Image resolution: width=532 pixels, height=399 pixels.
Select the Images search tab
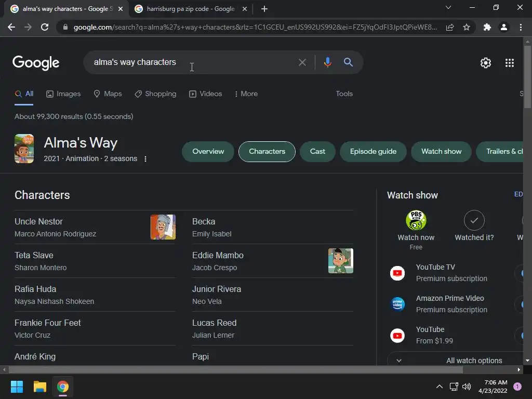click(x=63, y=94)
